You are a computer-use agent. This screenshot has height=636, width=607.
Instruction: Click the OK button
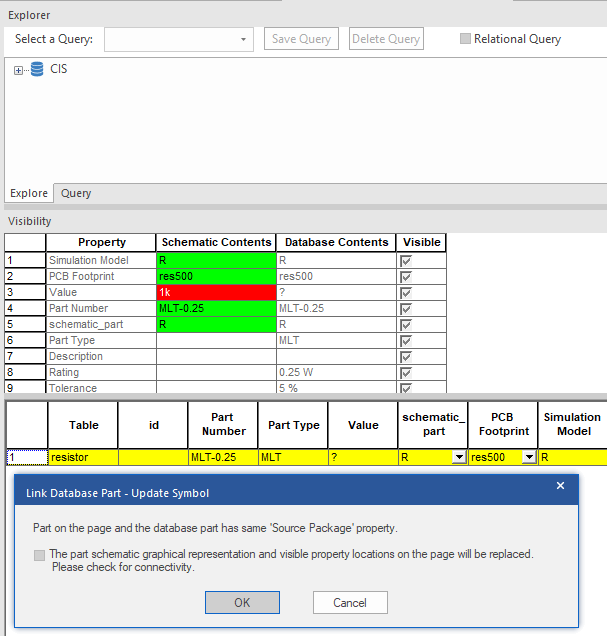click(x=242, y=602)
